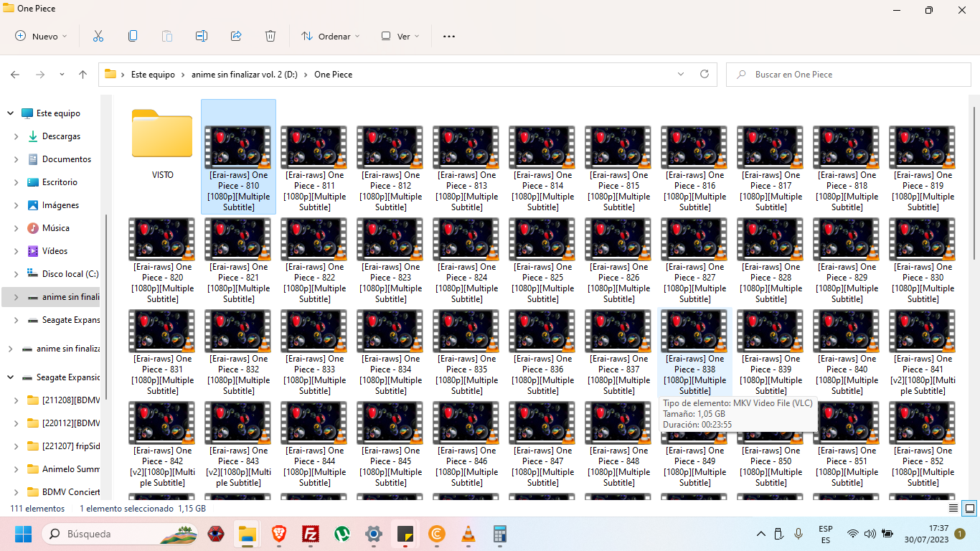Go forward with the right arrow
The width and height of the screenshot is (980, 551).
[x=40, y=75]
